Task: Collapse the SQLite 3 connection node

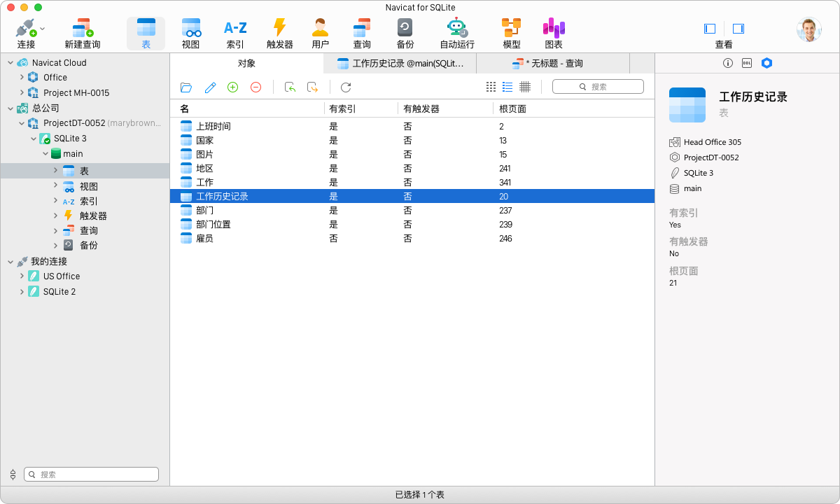Action: point(33,139)
